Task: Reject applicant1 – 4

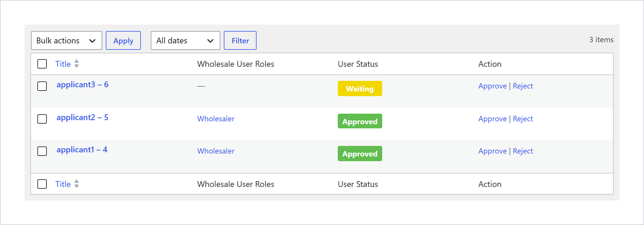Action: (x=523, y=151)
